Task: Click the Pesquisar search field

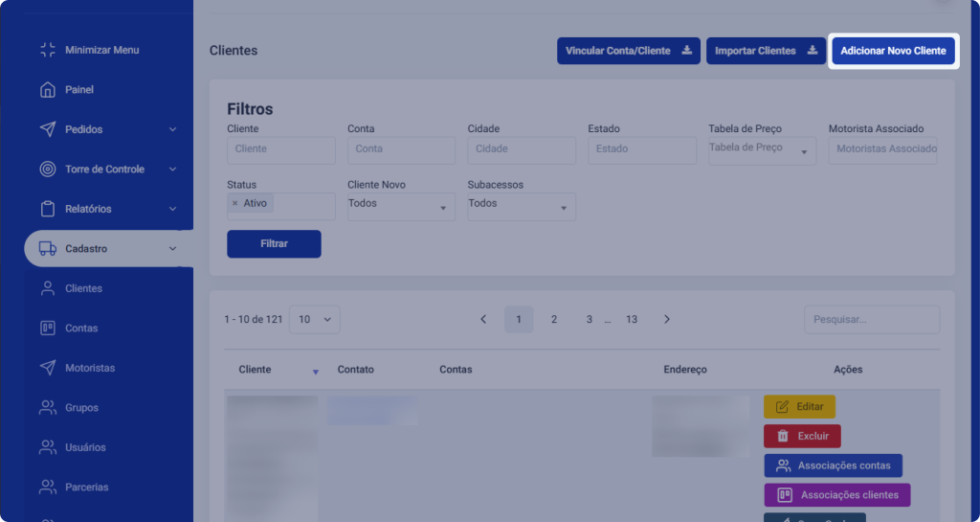Action: click(871, 319)
